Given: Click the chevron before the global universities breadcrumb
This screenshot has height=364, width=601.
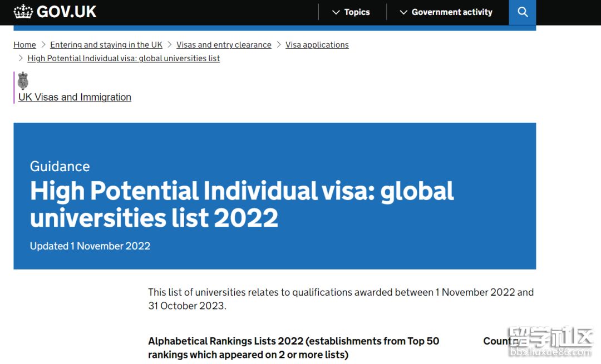Looking at the screenshot, I should [x=21, y=58].
